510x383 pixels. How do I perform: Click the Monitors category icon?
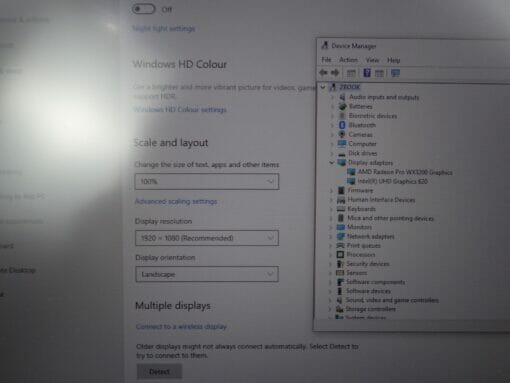340,227
